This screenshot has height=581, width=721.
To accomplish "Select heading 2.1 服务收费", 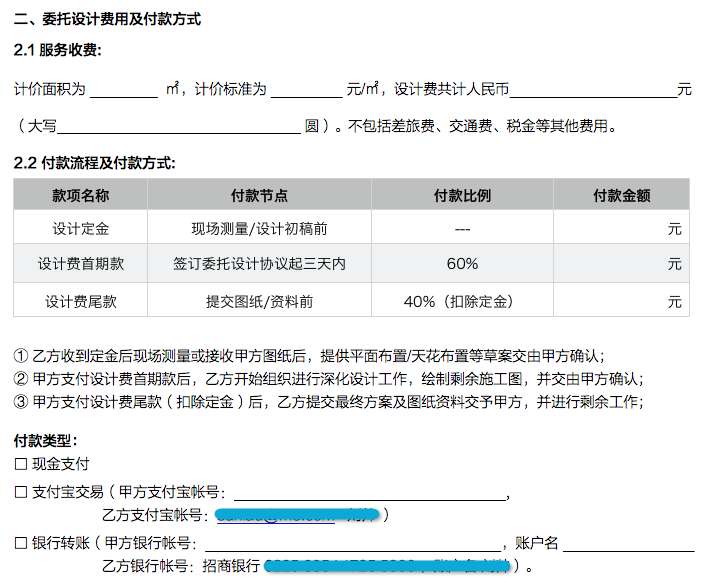I will tap(57, 50).
